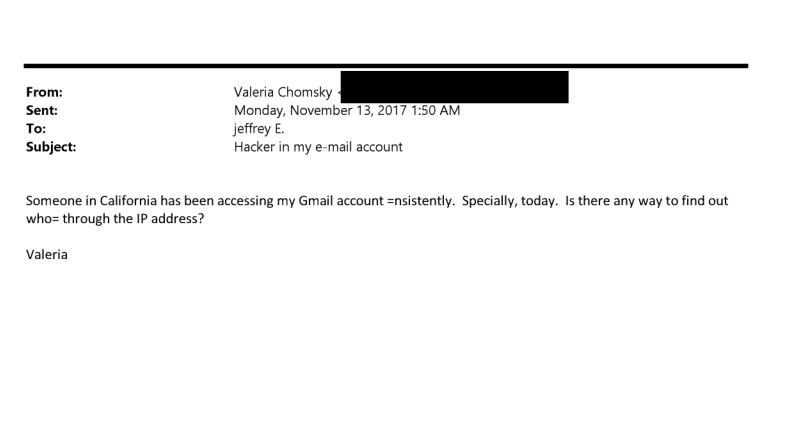The height and width of the screenshot is (437, 790).
Task: Click "who=" at start of second line
Action: pyautogui.click(x=43, y=217)
